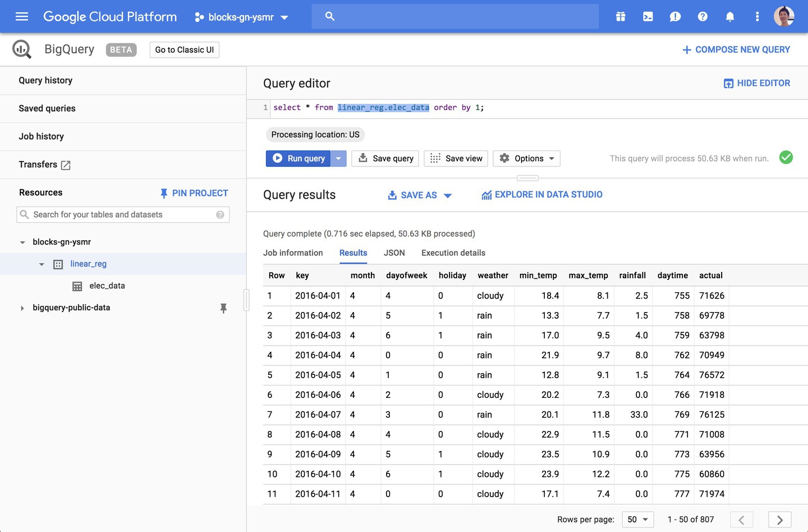Click the search help question icon

(220, 215)
